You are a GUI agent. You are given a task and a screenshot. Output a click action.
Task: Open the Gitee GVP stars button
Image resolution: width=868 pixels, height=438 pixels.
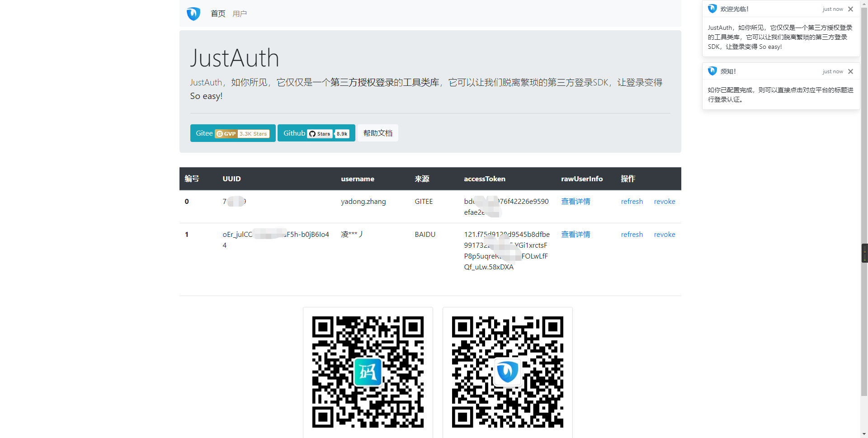click(x=233, y=133)
